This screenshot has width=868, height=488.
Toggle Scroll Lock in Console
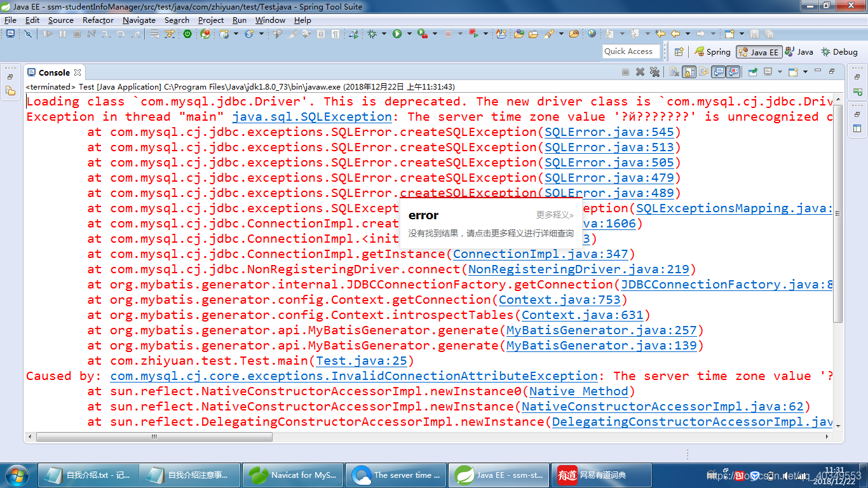click(689, 72)
